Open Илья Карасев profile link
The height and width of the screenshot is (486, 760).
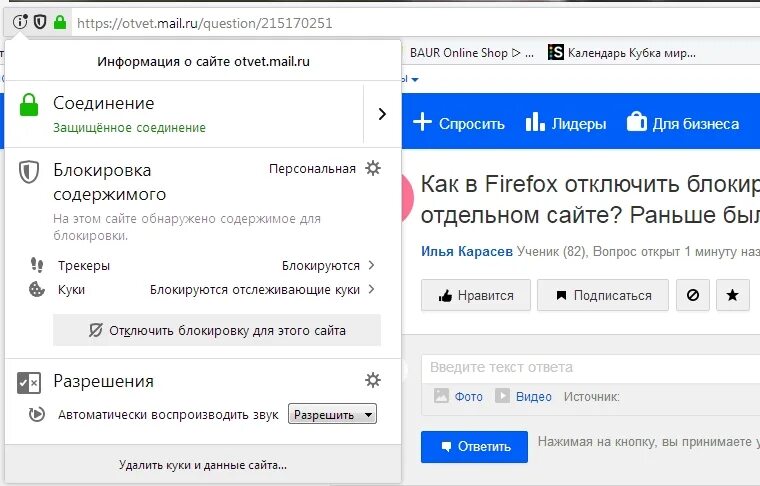coord(466,251)
